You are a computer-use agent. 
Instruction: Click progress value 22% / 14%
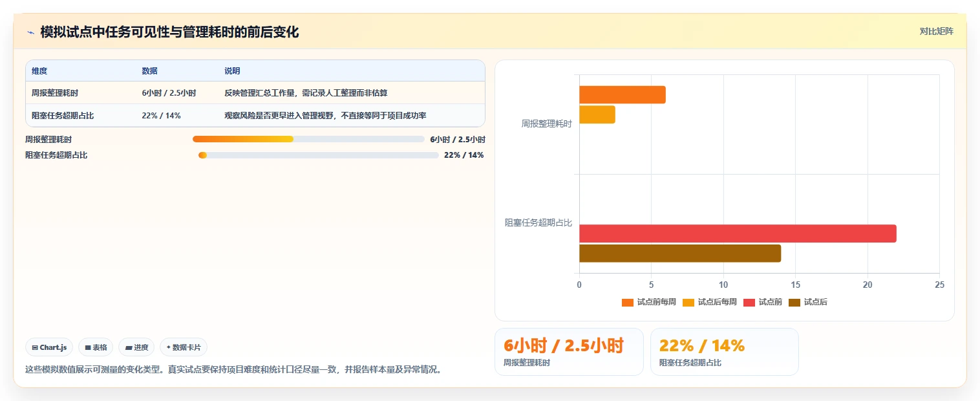464,155
